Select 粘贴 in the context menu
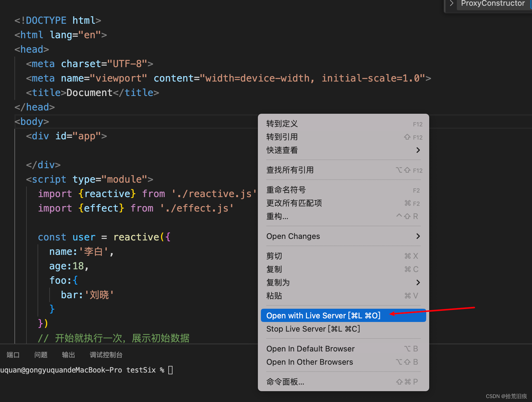 click(x=343, y=296)
